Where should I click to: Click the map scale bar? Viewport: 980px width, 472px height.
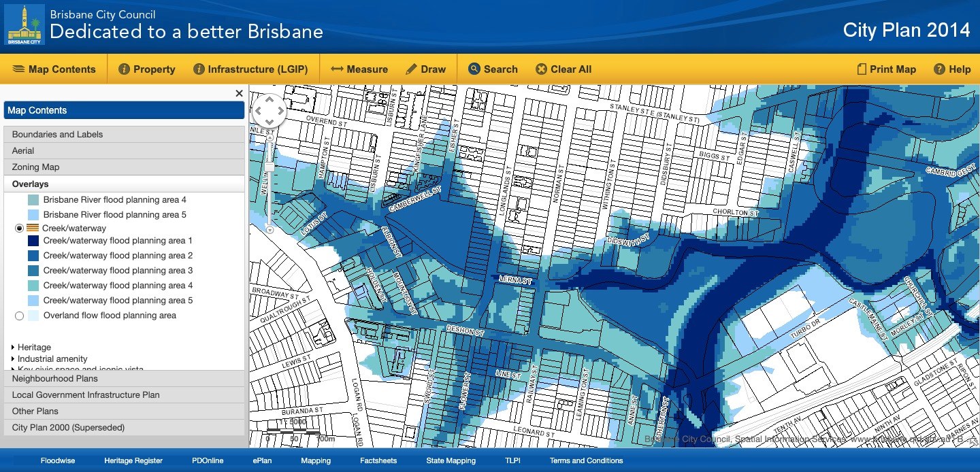pos(293,431)
